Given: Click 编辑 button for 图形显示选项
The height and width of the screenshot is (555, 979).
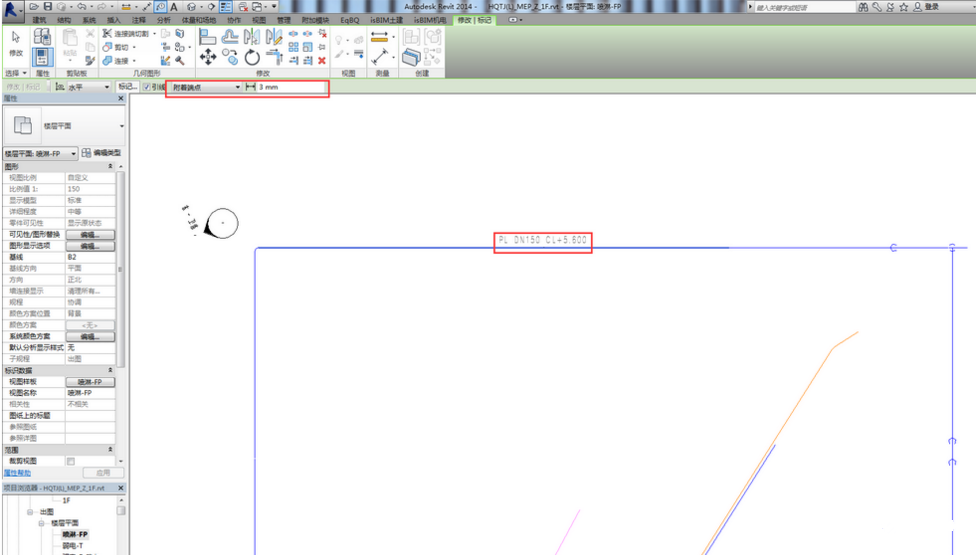Looking at the screenshot, I should 90,246.
